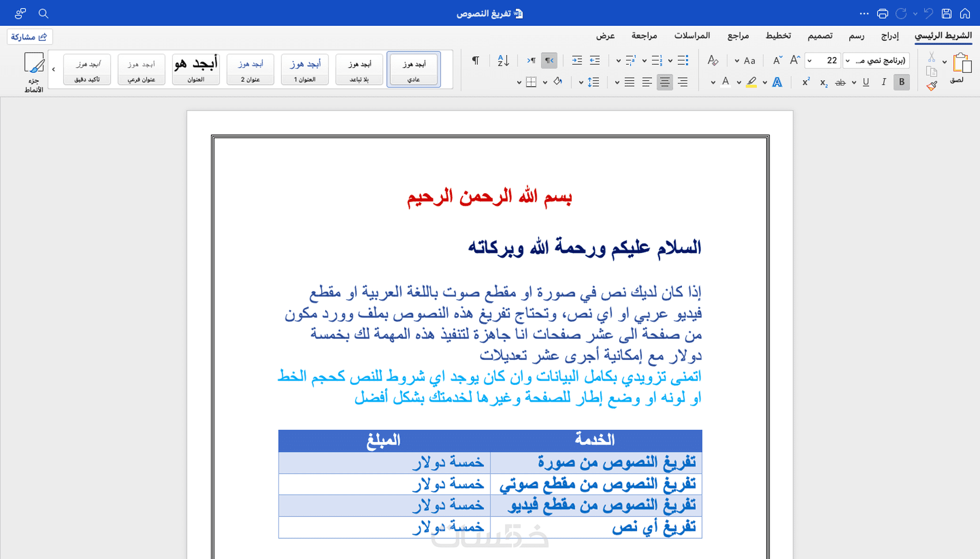
Task: Toggle strikethrough formatting
Action: tap(840, 82)
